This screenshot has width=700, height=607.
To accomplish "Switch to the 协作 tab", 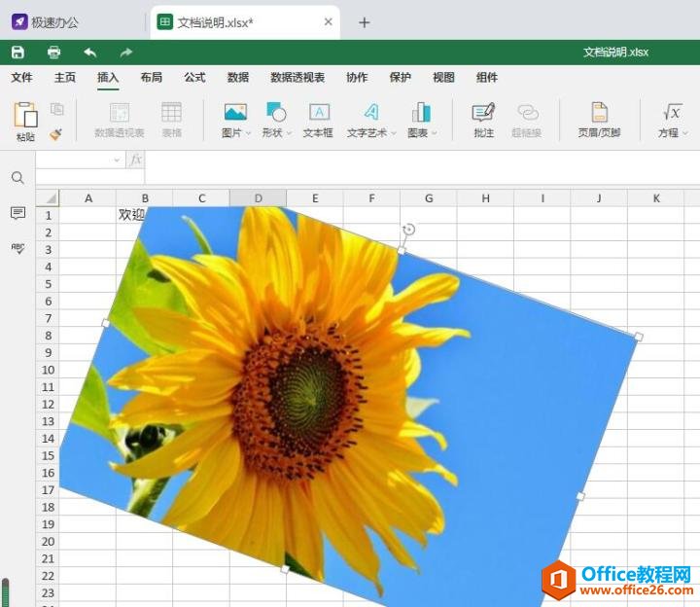I will [357, 77].
